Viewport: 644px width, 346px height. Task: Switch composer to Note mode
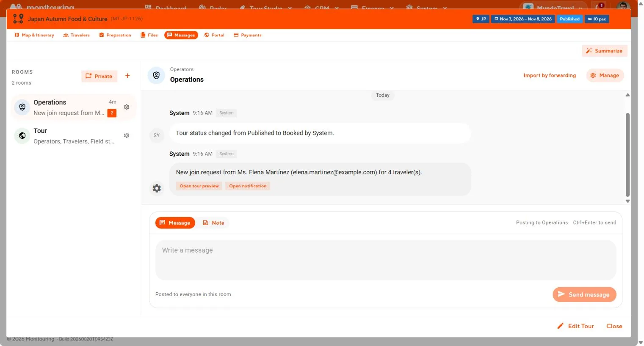point(213,223)
